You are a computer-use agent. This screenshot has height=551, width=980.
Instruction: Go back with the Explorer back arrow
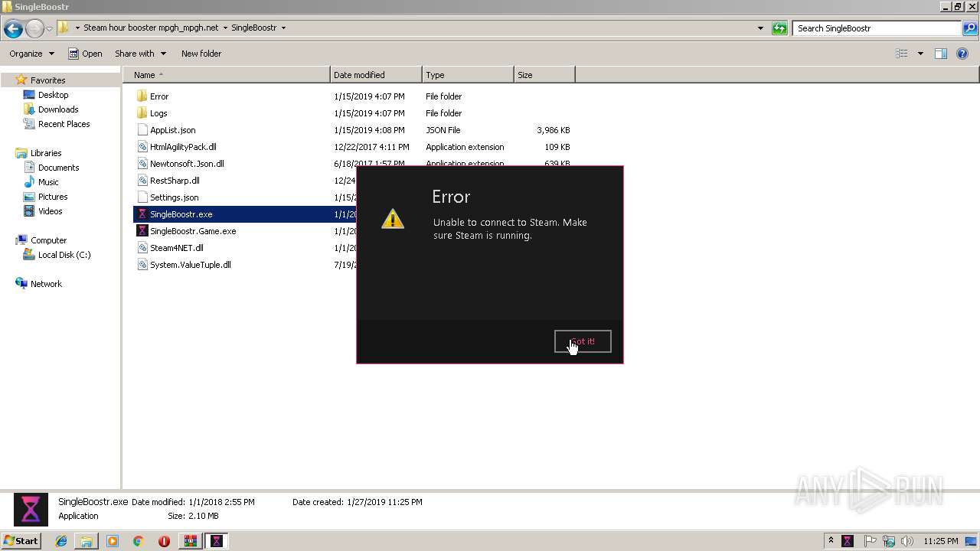pyautogui.click(x=13, y=29)
